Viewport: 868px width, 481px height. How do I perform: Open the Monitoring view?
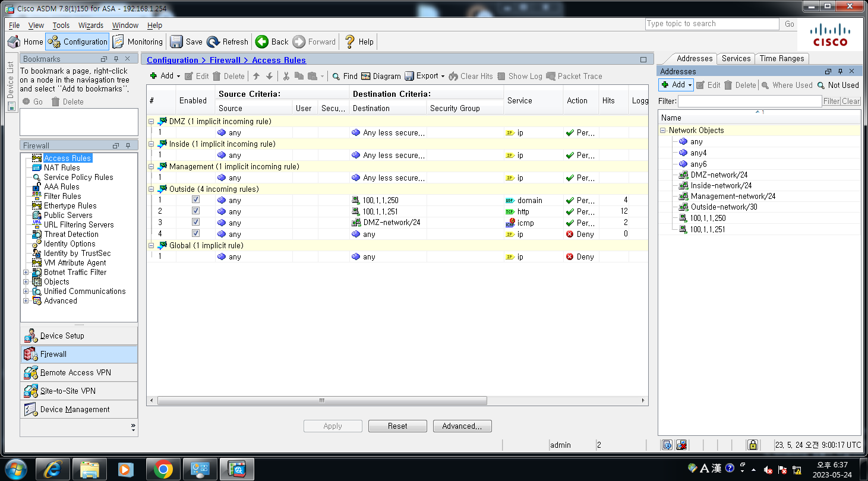tap(138, 42)
